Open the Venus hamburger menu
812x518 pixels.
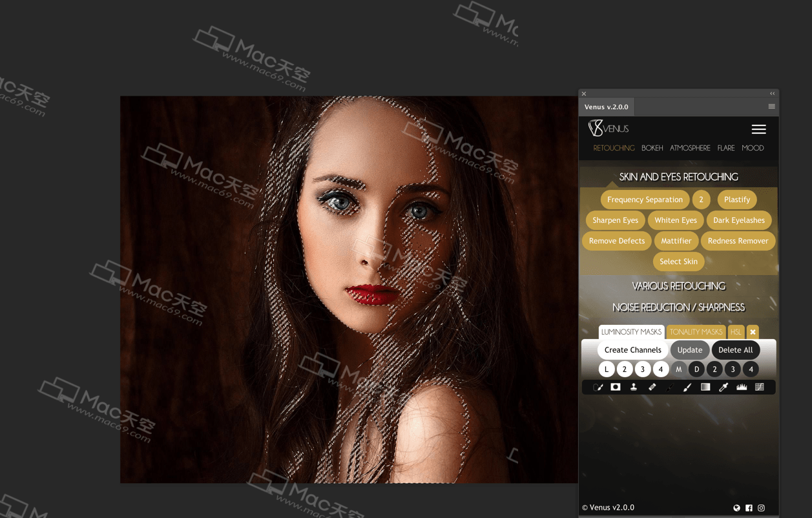pyautogui.click(x=758, y=129)
